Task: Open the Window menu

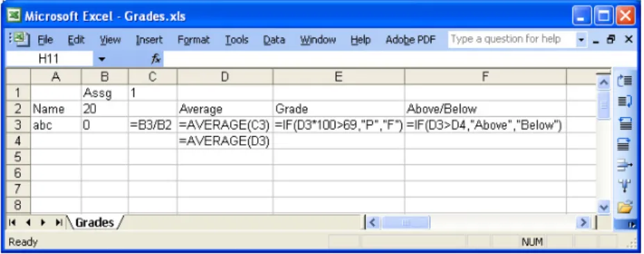Action: (x=318, y=40)
